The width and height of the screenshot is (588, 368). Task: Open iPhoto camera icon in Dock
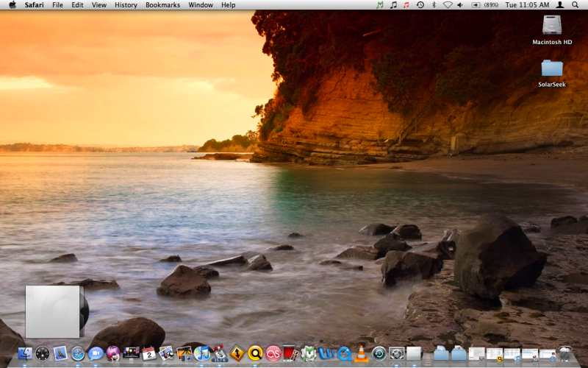184,353
